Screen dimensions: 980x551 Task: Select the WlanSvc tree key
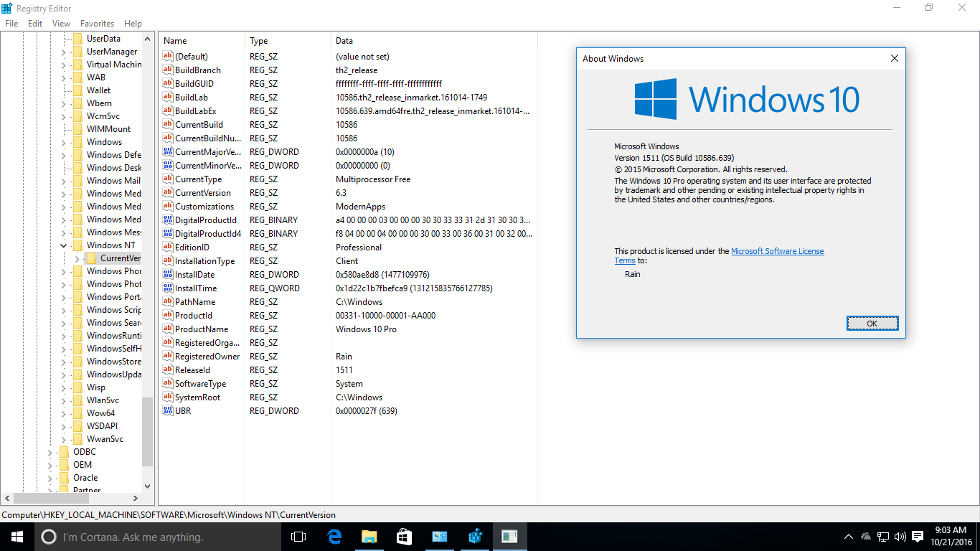click(x=103, y=400)
